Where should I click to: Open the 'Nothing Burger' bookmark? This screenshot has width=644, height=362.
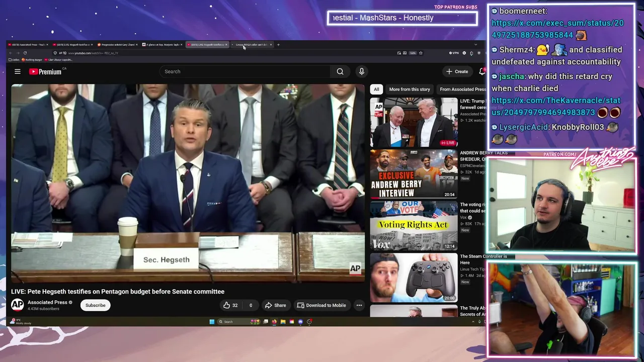[x=32, y=60]
